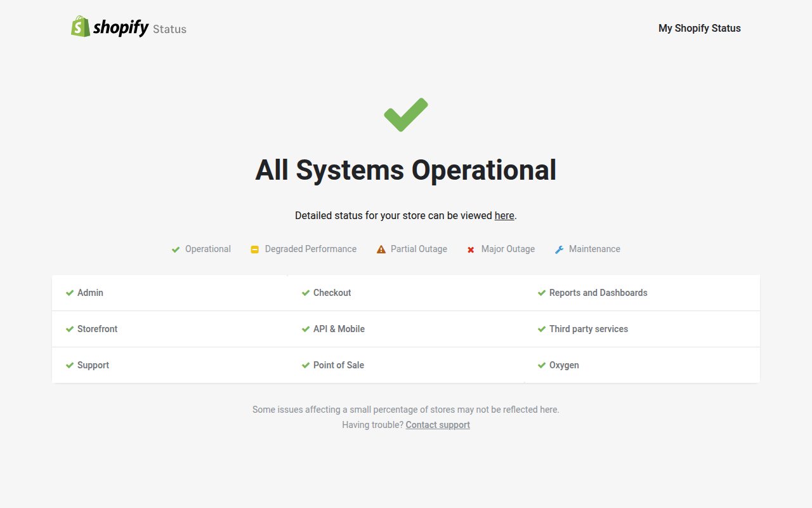Click the checkmark beside Checkout
The width and height of the screenshot is (812, 508).
click(x=306, y=293)
